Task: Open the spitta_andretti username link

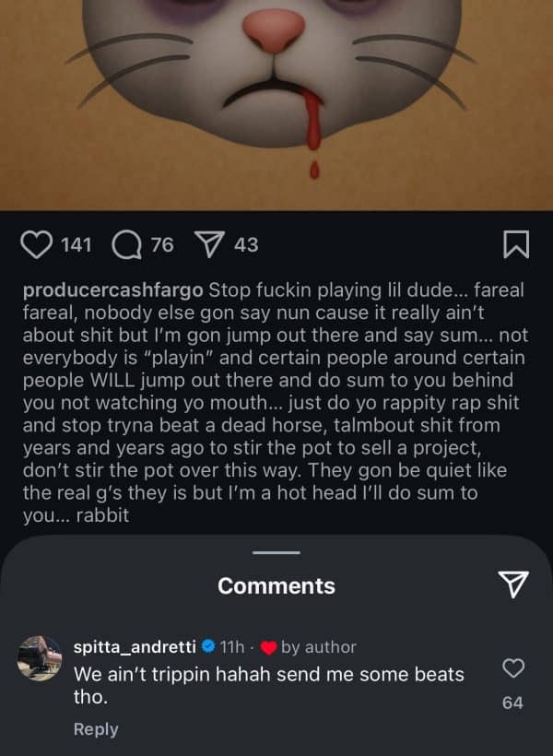Action: [135, 647]
